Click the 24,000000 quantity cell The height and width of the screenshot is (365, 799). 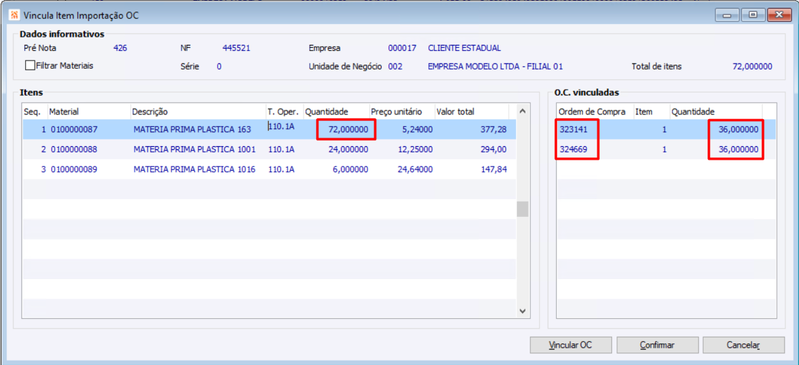click(x=348, y=149)
